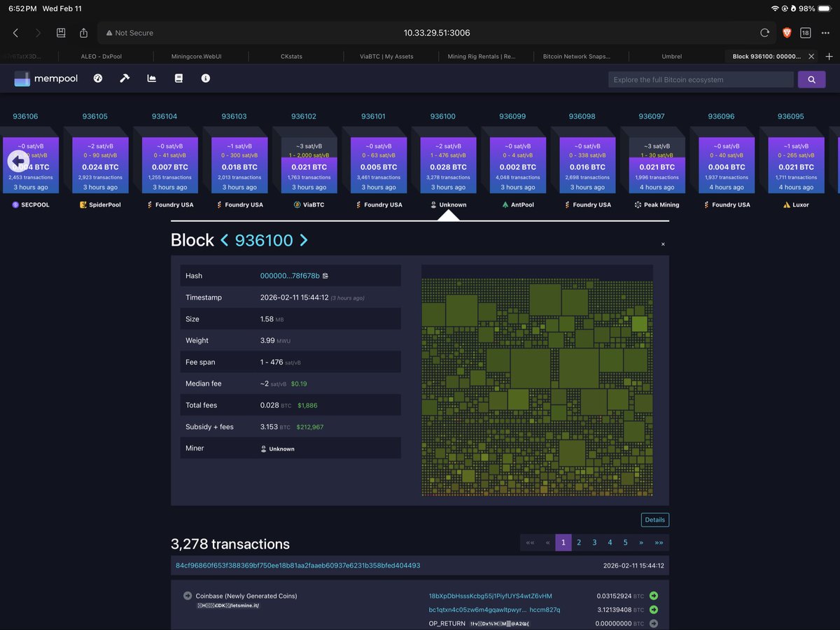
Task: Jump to last page with »» button
Action: click(659, 542)
